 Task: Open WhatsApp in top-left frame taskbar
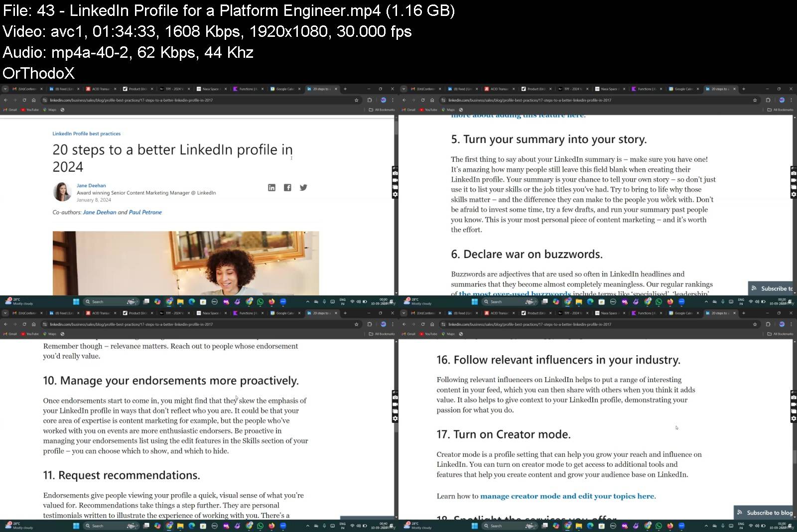(x=260, y=301)
